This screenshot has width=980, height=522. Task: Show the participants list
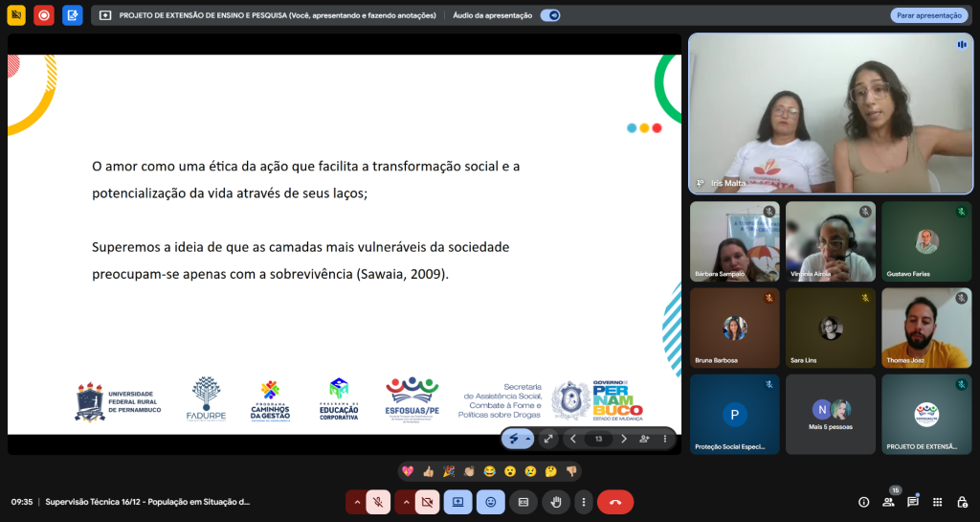[x=888, y=502]
